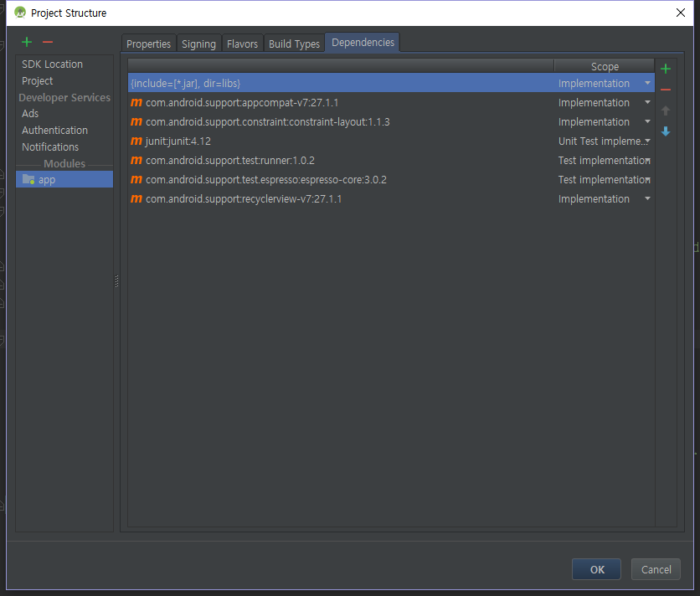Open Ads developer service
Viewport: 700px width, 596px height.
tap(30, 113)
